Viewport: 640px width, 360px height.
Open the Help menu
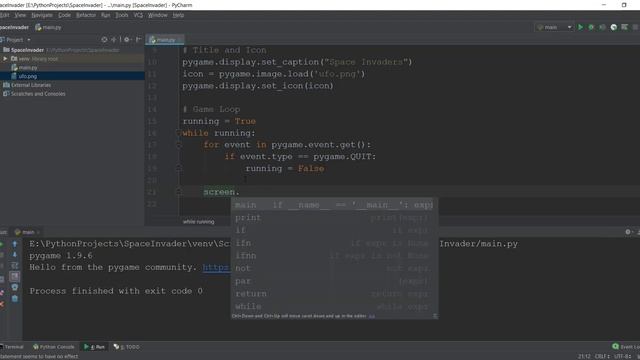178,15
